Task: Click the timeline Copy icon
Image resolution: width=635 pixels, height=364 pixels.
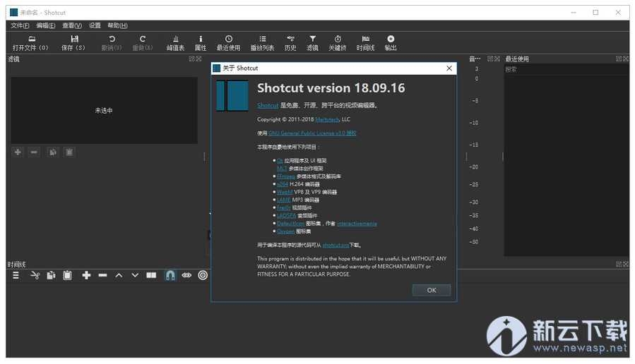Action: click(x=51, y=275)
